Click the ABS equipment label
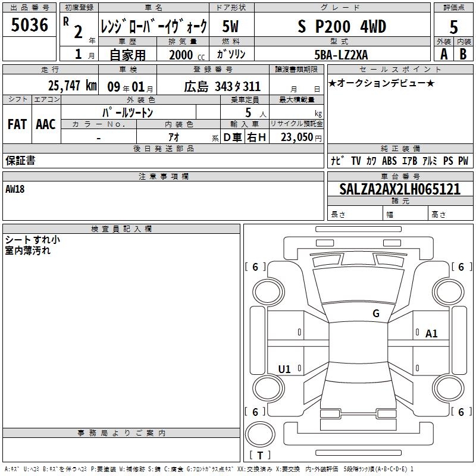 (x=389, y=161)
